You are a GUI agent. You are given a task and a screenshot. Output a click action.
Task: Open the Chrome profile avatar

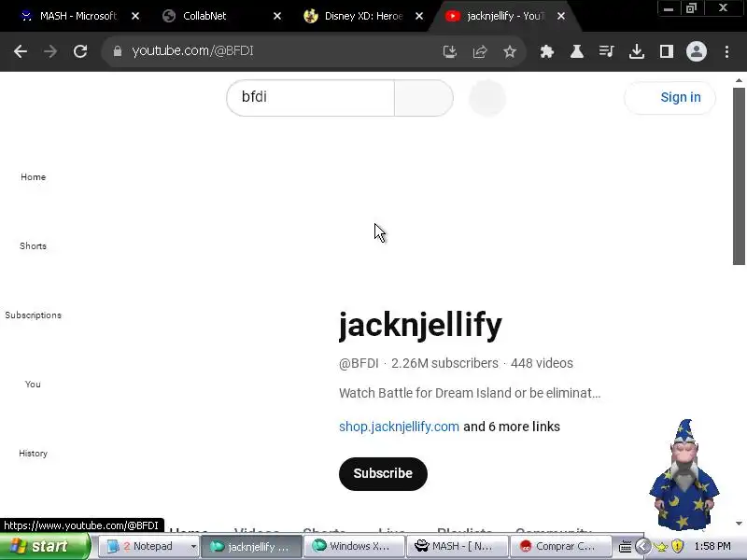pos(696,51)
